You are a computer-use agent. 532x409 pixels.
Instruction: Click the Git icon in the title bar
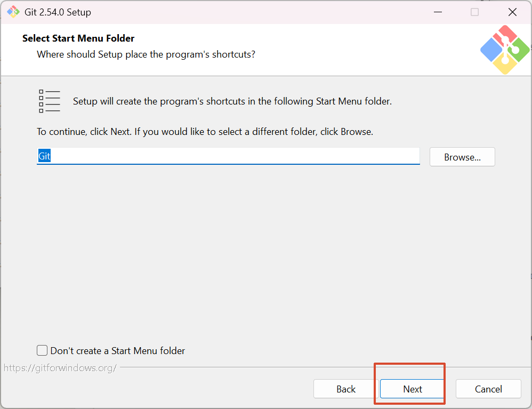tap(13, 12)
